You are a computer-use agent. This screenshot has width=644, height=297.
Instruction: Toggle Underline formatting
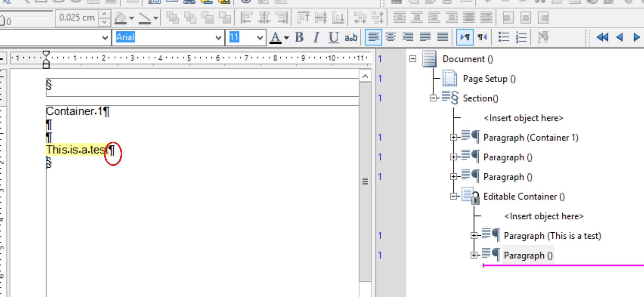click(333, 37)
